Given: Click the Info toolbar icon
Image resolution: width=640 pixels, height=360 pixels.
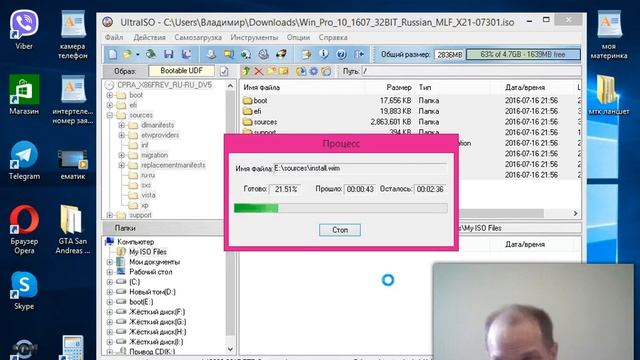Looking at the screenshot, I should tap(324, 54).
